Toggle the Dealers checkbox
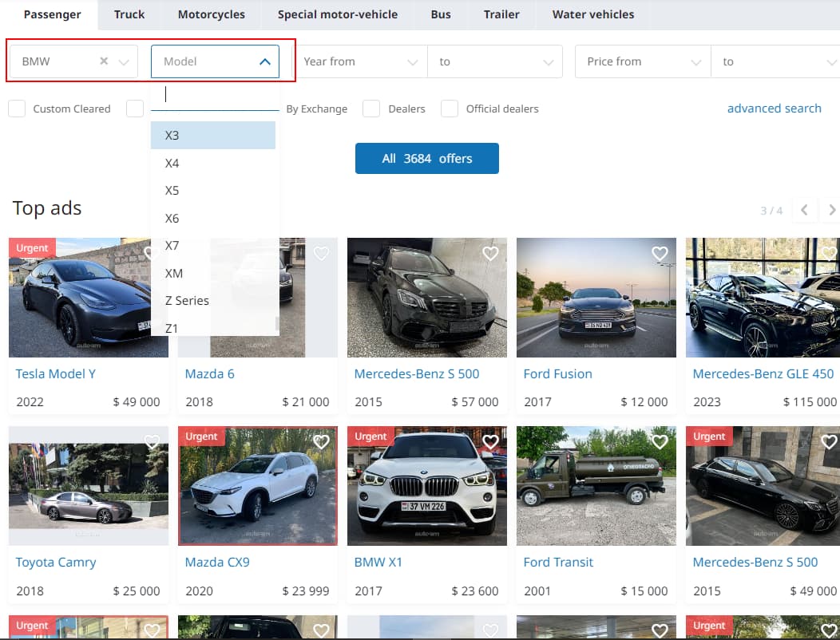 [x=371, y=109]
